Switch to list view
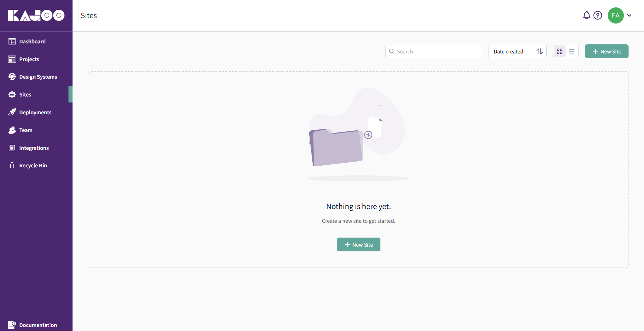Image resolution: width=644 pixels, height=331 pixels. coord(572,51)
